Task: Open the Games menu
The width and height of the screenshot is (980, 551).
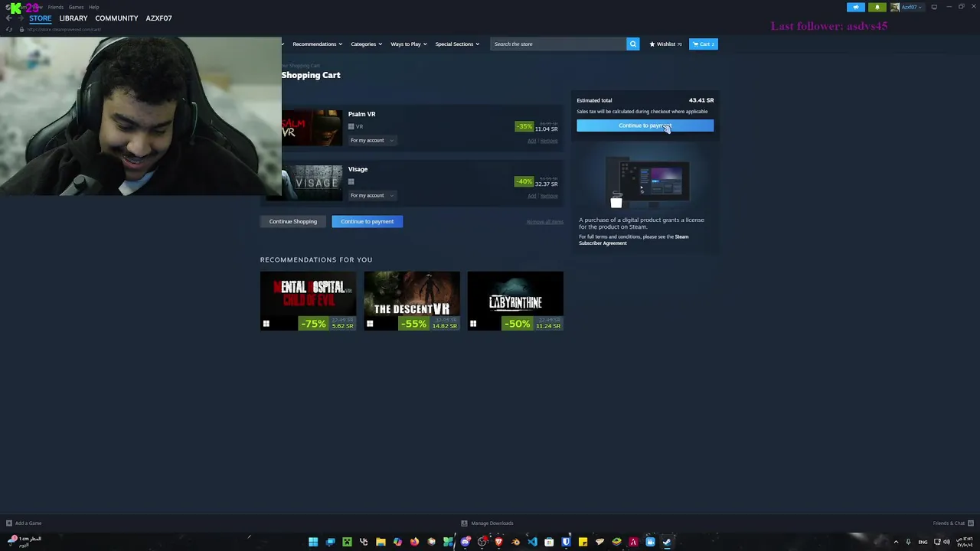Action: coord(76,7)
